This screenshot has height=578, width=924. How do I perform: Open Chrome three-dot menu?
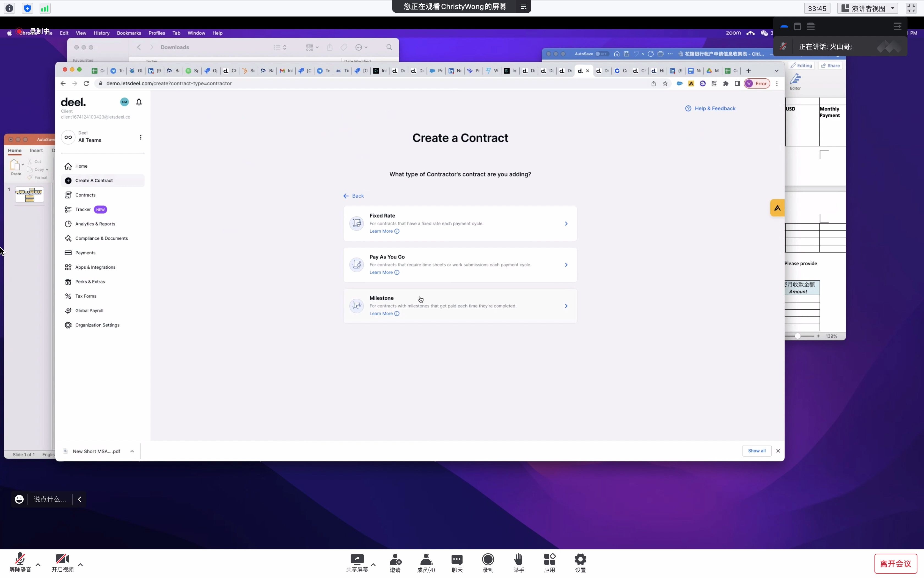(x=777, y=84)
